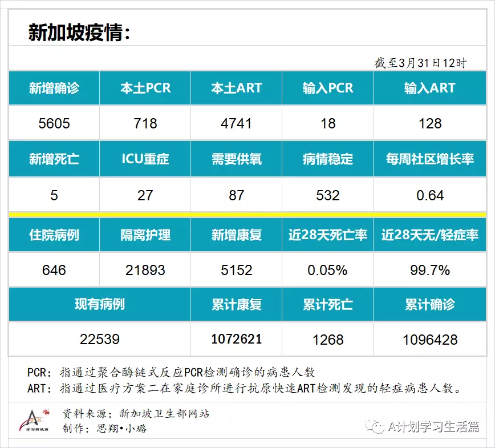
Task: Click the yellow divider bar across the table
Action: (247, 213)
